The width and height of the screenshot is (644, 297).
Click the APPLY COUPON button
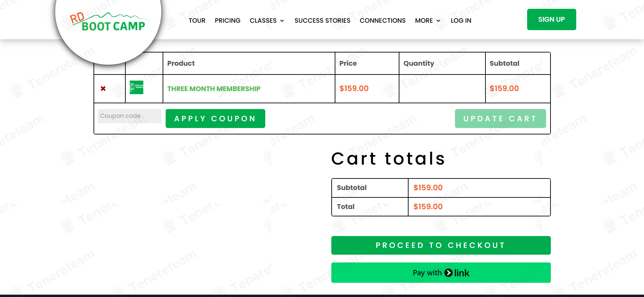pos(215,119)
